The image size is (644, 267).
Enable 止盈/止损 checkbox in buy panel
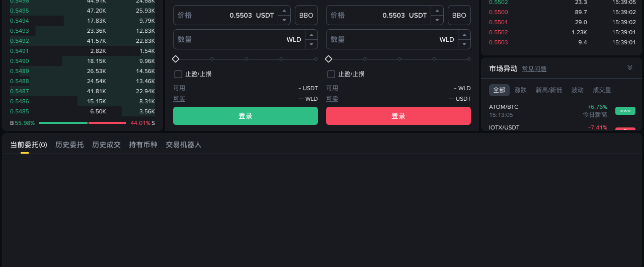coord(178,74)
